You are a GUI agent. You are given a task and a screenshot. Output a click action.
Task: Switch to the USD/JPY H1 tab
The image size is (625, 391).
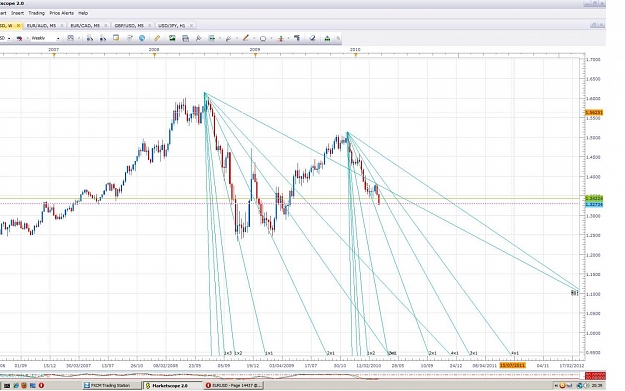pos(172,26)
